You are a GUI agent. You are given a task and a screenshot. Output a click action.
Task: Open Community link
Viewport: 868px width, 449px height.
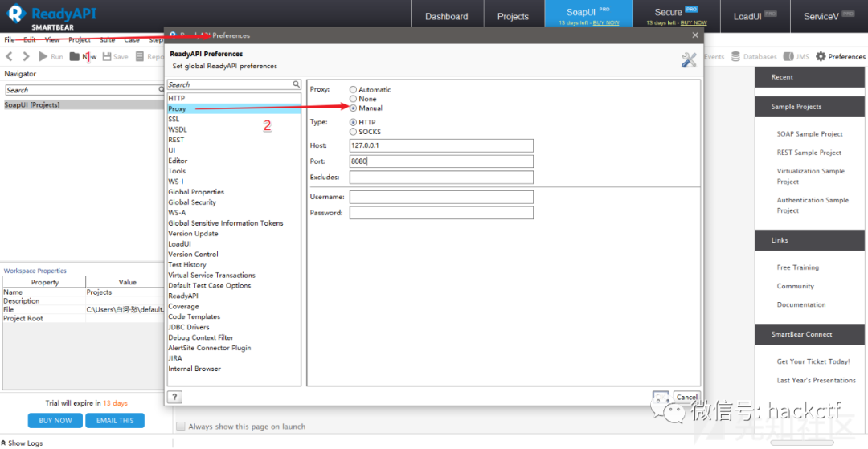point(796,287)
